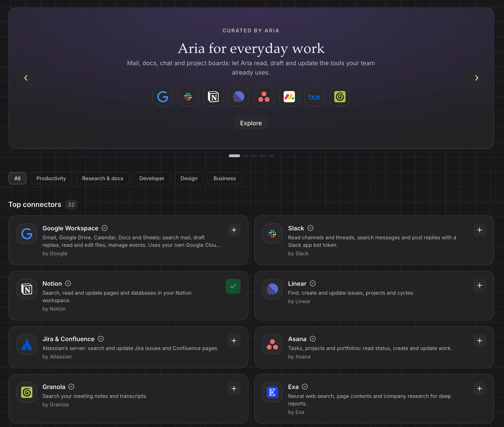
Task: Add the Granola connector with plus button
Action: (x=234, y=389)
